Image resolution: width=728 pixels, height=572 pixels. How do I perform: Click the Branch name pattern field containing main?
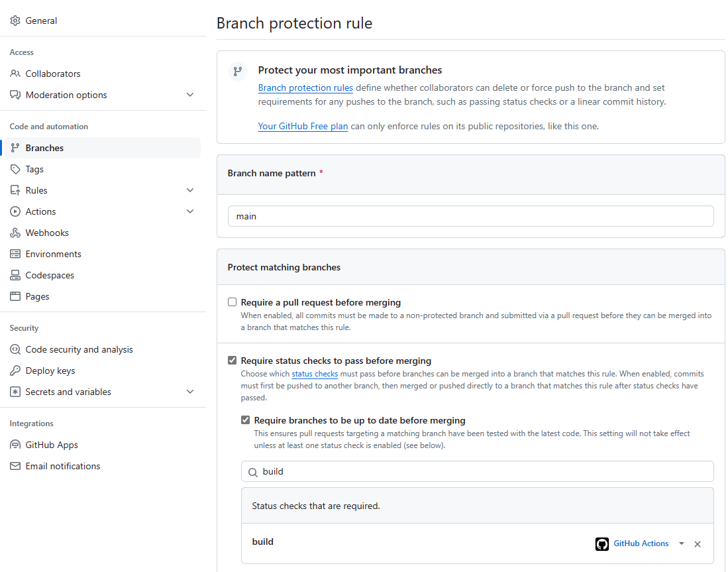click(471, 216)
